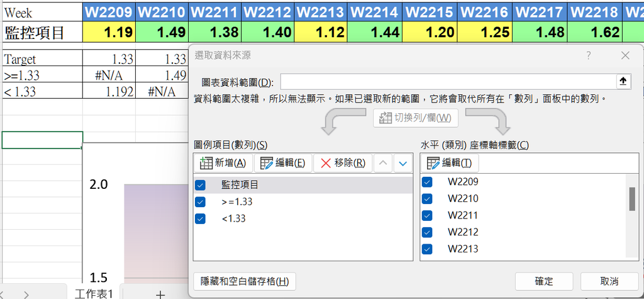Uncheck the 監控項目 series checkbox
The height and width of the screenshot is (299, 644).
pos(201,185)
